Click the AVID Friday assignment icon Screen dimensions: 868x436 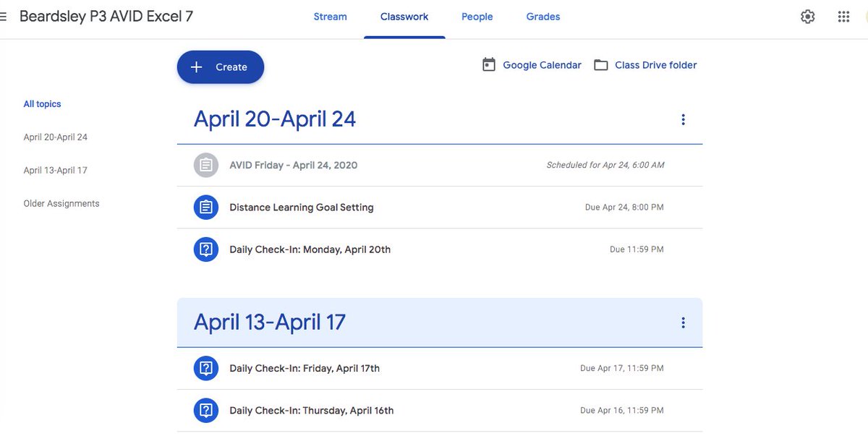pyautogui.click(x=206, y=165)
